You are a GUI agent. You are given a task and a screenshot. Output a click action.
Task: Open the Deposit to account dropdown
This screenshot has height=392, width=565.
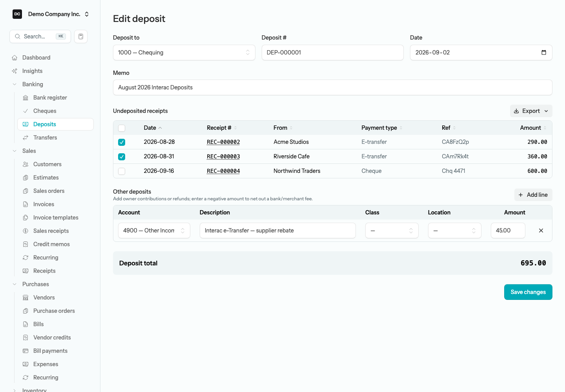pyautogui.click(x=184, y=53)
